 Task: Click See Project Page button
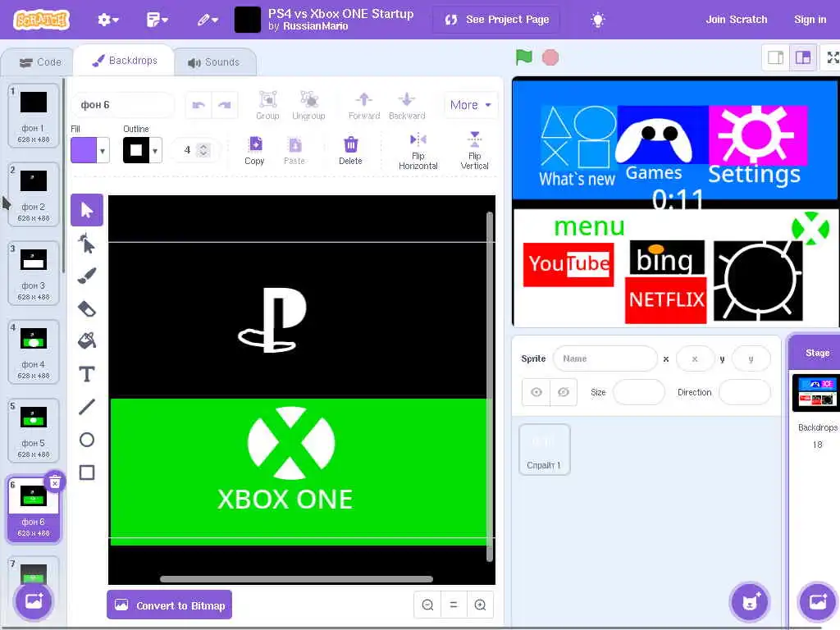pos(496,20)
